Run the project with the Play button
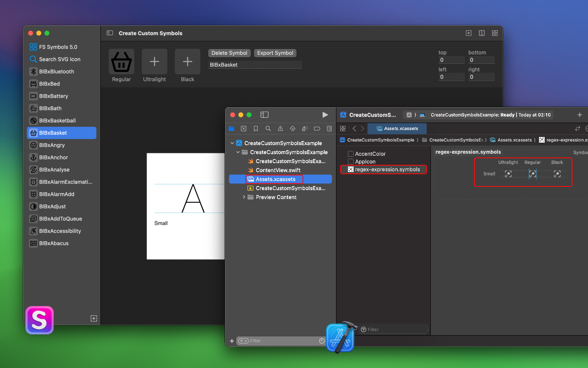This screenshot has width=588, height=368. click(x=325, y=115)
